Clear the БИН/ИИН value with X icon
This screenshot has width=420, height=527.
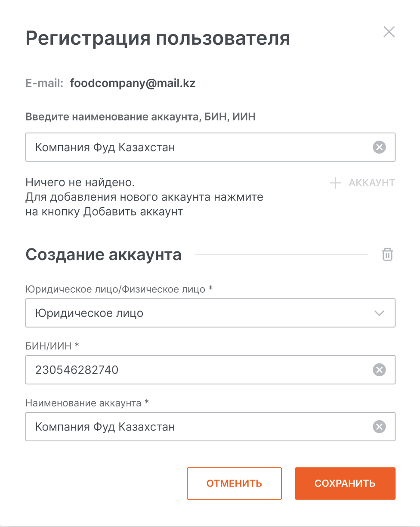379,370
